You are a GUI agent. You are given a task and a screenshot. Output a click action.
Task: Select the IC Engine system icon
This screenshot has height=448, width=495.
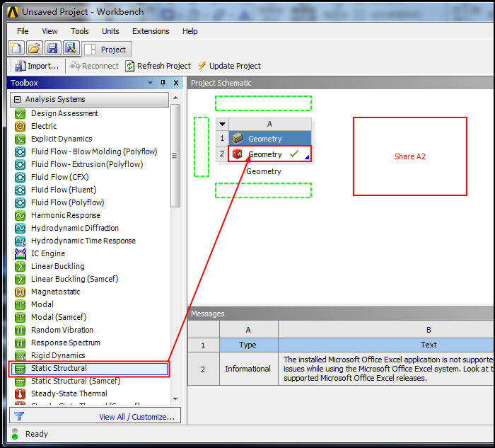[20, 253]
